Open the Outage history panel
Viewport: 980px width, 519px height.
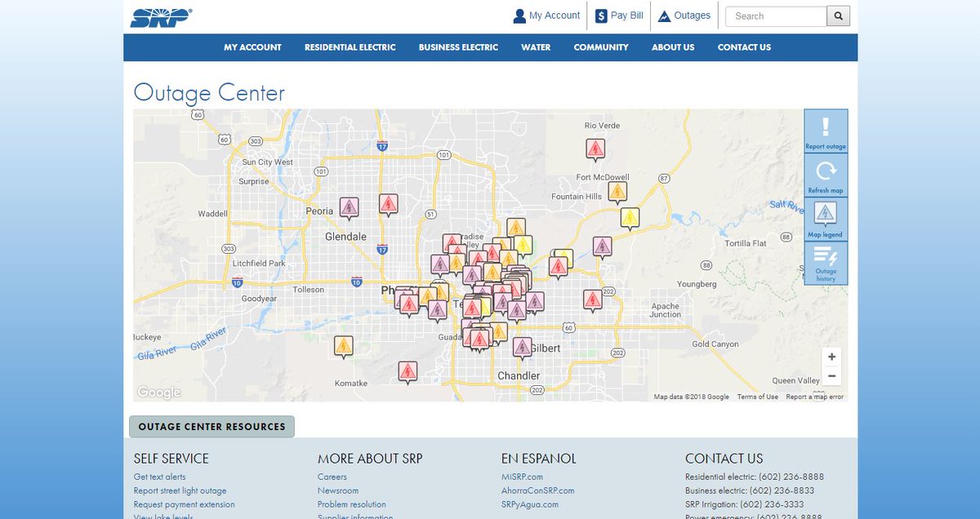click(826, 264)
